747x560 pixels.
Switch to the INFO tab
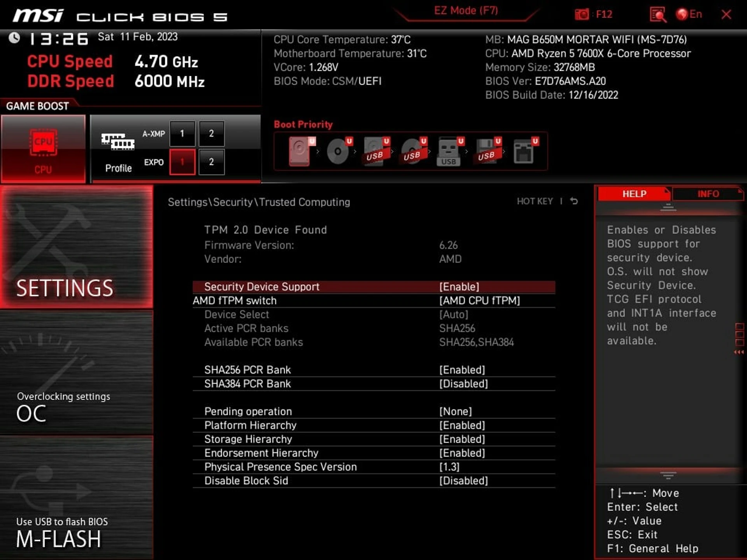click(708, 194)
